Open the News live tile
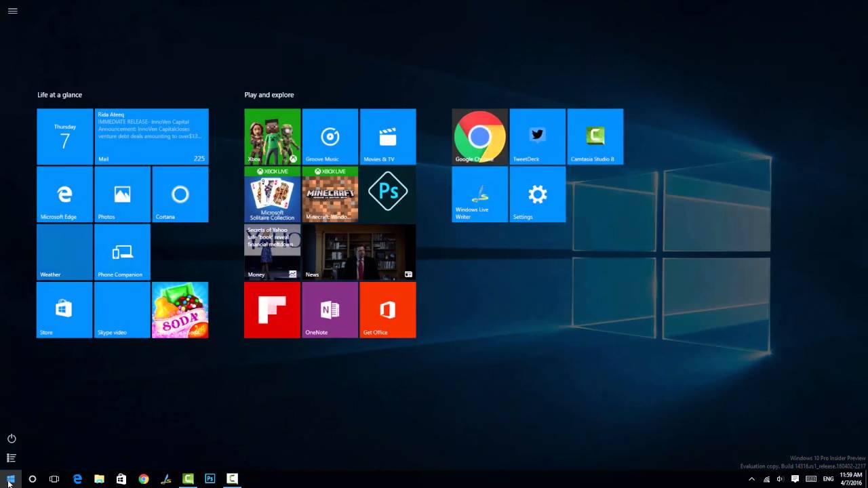The width and height of the screenshot is (868, 488). 359,252
